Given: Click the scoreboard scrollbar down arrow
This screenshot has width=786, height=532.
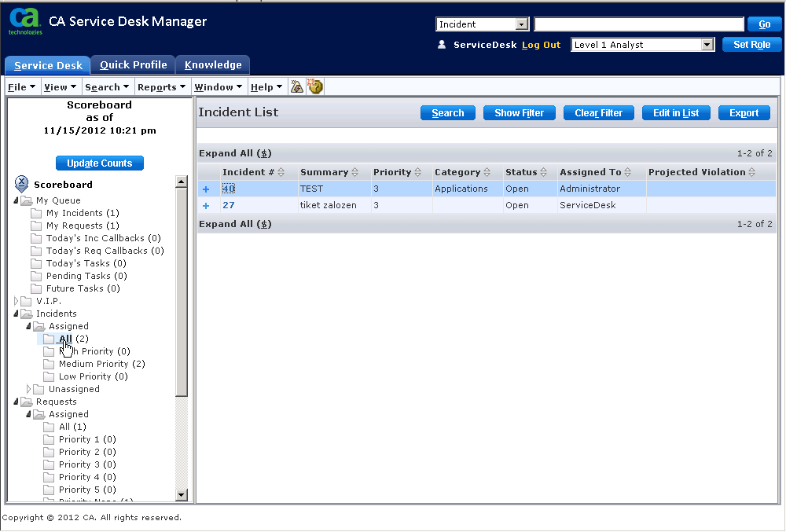Looking at the screenshot, I should (182, 495).
